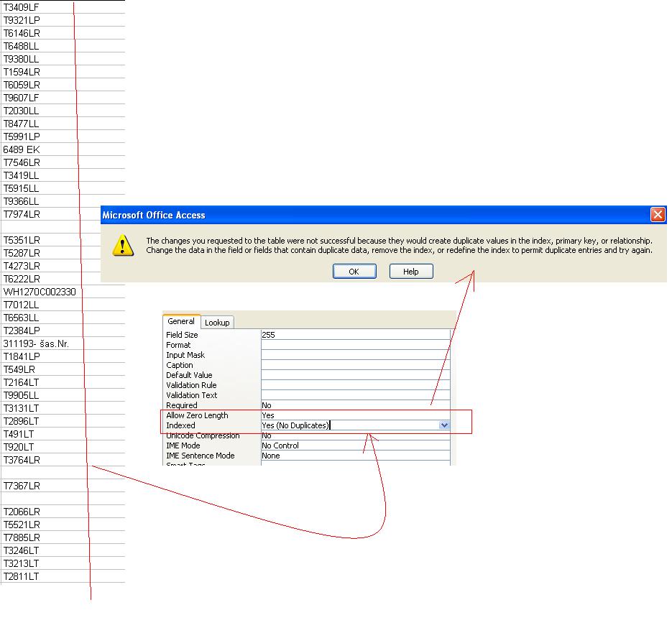The width and height of the screenshot is (672, 628).
Task: Select cell T3419LL in the list
Action: click(x=63, y=175)
